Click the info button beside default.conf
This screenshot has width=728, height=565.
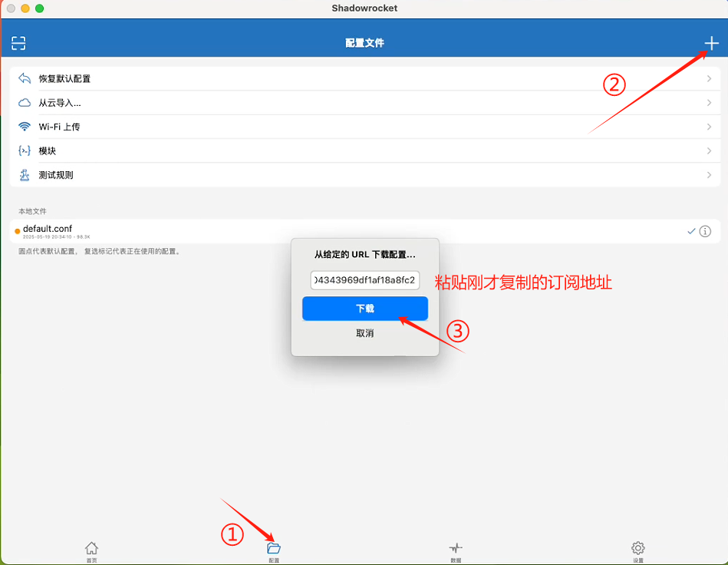[x=705, y=230]
